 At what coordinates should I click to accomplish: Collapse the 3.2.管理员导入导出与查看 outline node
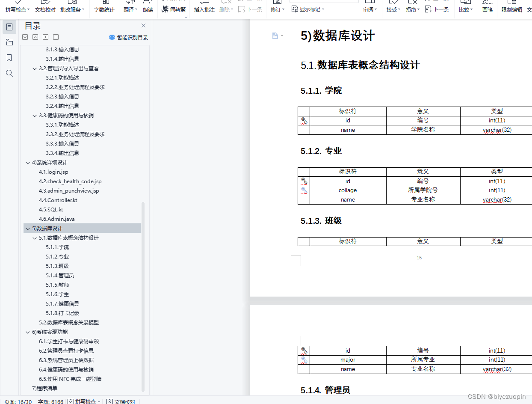[35, 68]
